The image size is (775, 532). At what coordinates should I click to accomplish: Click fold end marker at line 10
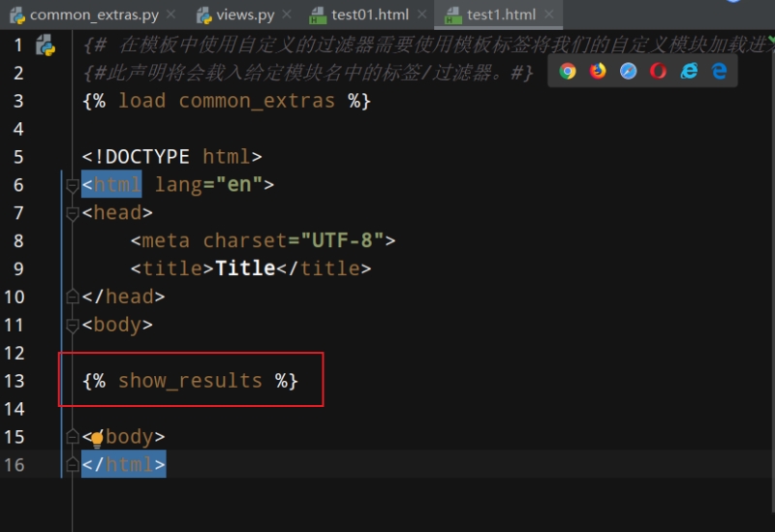click(x=72, y=297)
